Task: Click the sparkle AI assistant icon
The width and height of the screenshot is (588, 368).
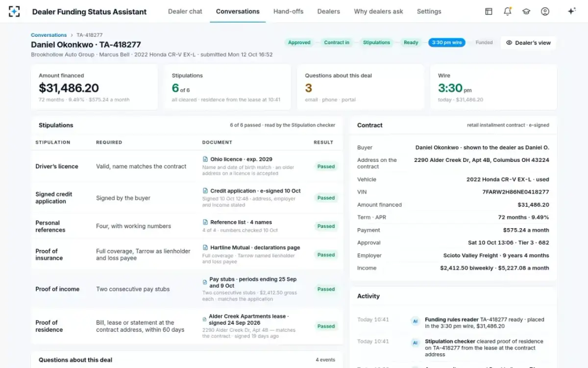Action: pyautogui.click(x=571, y=11)
